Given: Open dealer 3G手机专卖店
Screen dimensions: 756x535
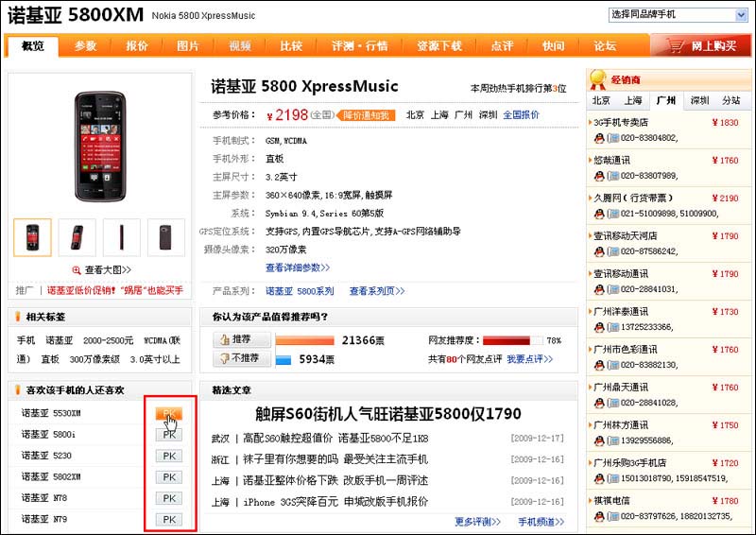Looking at the screenshot, I should click(621, 123).
